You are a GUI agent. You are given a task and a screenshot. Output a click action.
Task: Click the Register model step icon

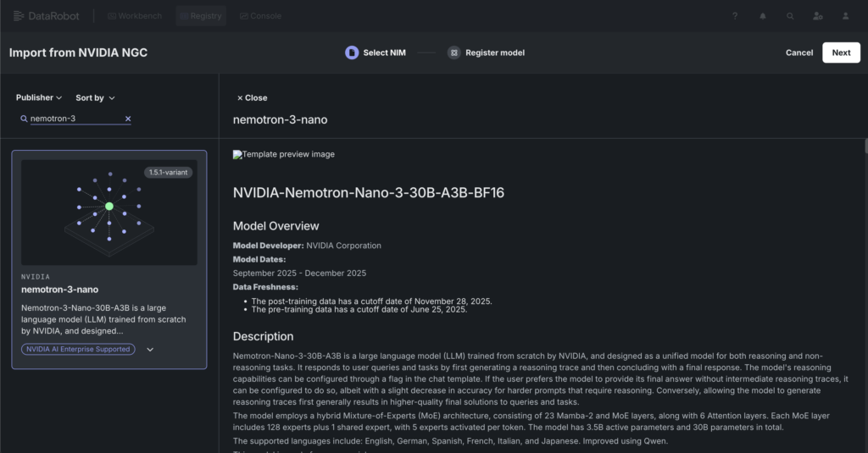coord(454,52)
